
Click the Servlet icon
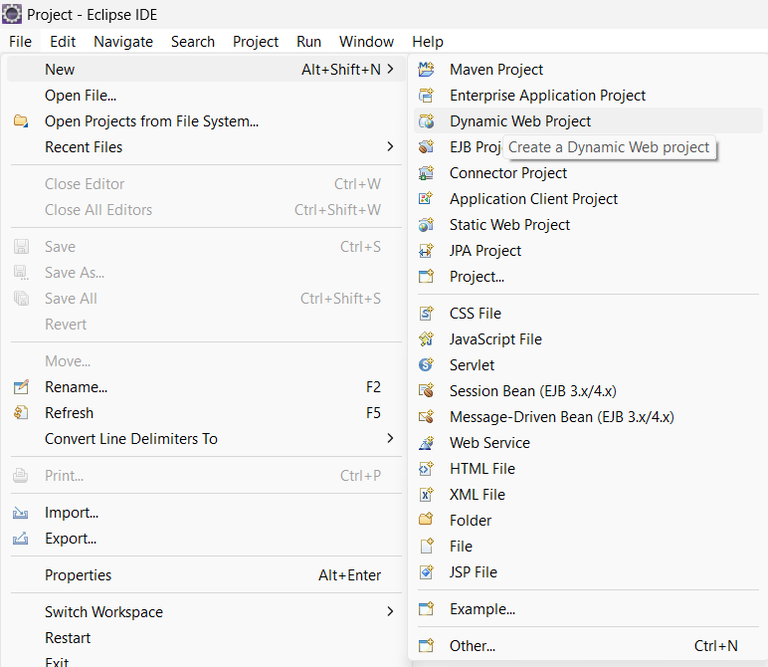tap(427, 365)
